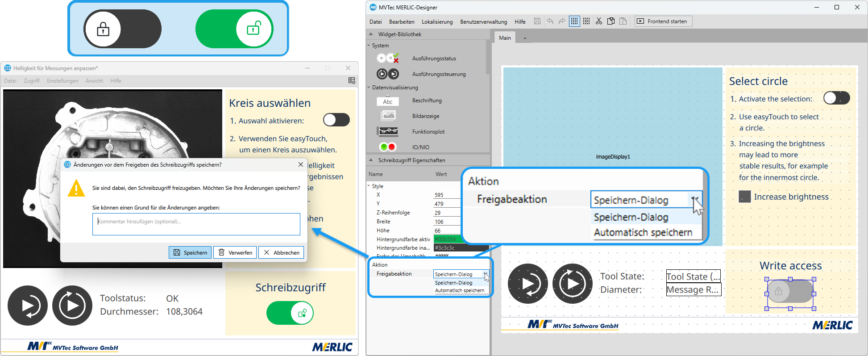
Task: Collapse the Datenvisualisierung widget category
Action: coord(369,88)
